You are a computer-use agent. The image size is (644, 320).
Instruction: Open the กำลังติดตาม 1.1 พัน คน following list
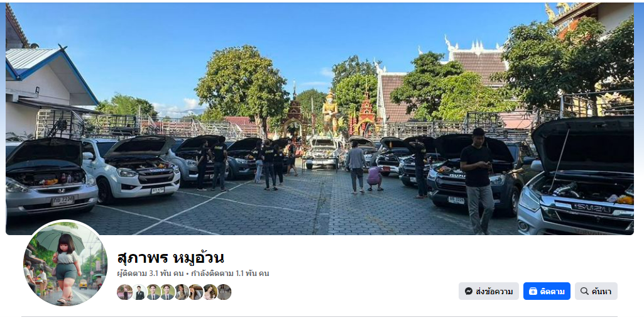(230, 273)
